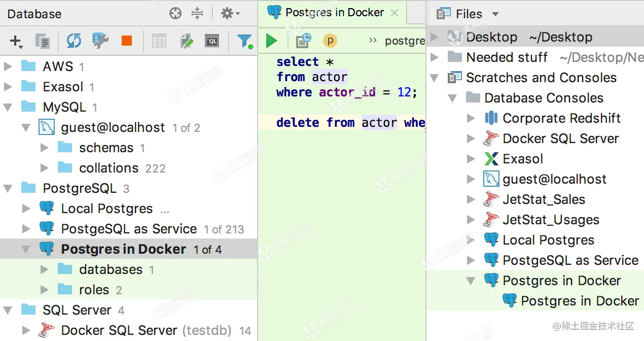Viewport: 644px width, 341px height.
Task: Expand the AWS folder in database tree
Action: coord(8,66)
